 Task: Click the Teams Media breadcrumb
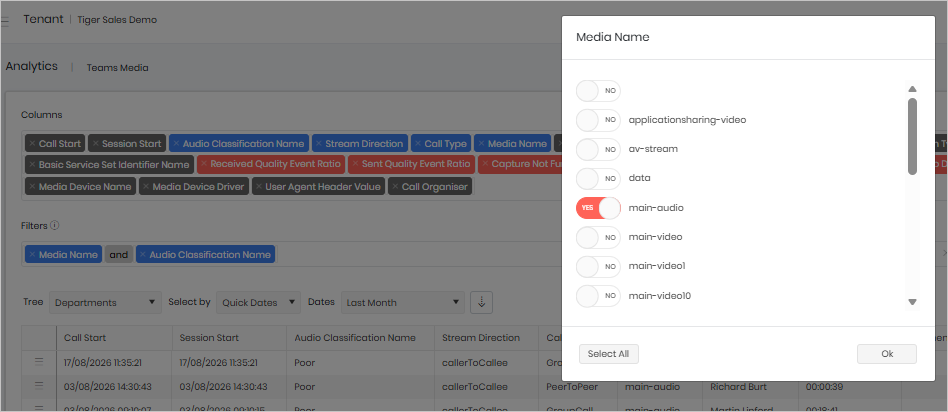pyautogui.click(x=117, y=68)
